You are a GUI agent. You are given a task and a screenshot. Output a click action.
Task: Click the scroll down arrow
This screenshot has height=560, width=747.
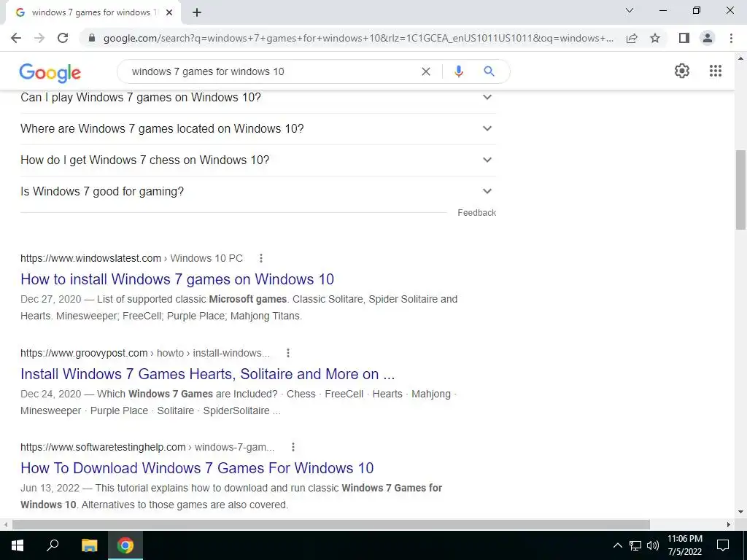pos(740,512)
